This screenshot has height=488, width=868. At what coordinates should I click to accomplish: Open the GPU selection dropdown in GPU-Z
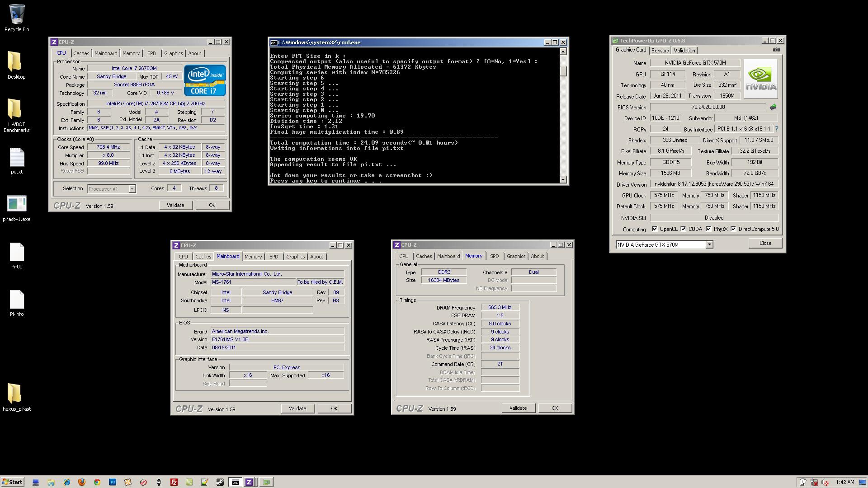click(x=709, y=244)
